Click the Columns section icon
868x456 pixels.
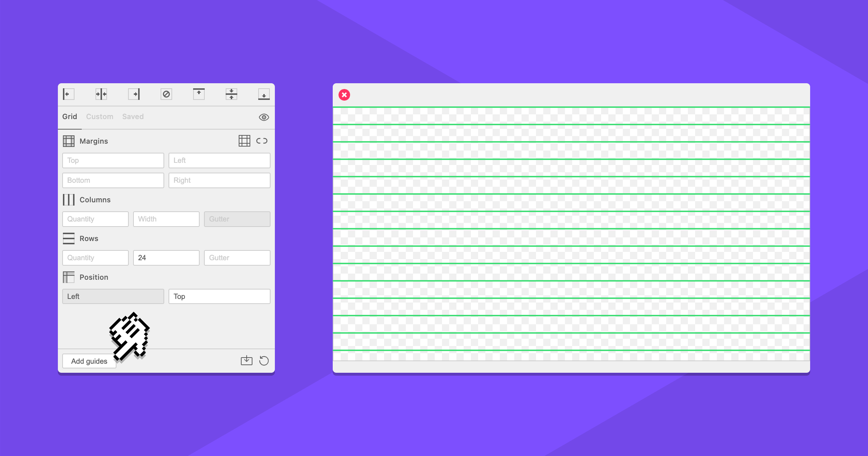tap(69, 200)
